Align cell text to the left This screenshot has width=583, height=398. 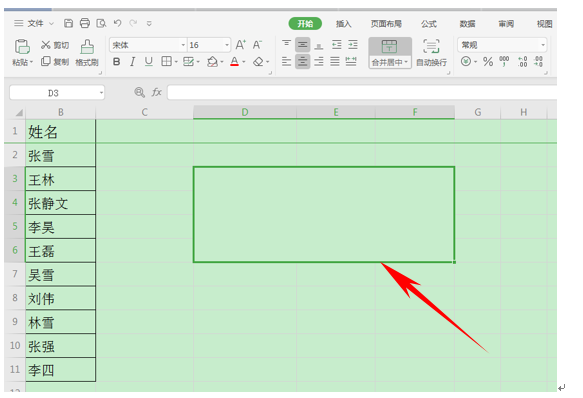pos(286,61)
